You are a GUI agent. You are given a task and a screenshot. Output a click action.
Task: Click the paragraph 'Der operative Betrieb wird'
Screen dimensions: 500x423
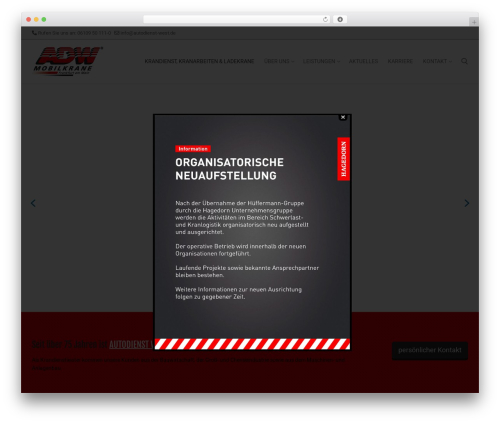click(x=241, y=250)
